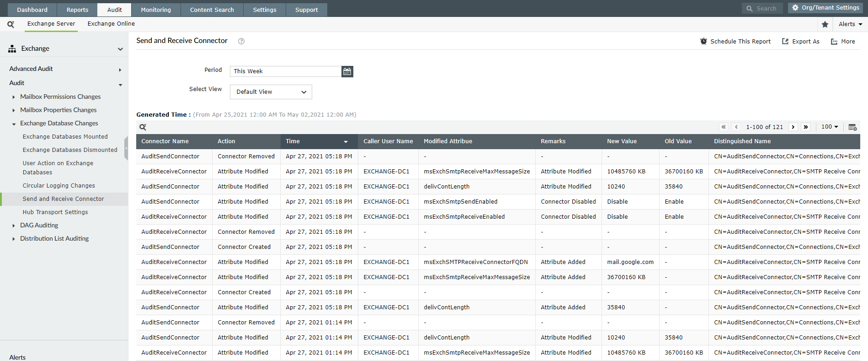
Task: Expand Distribution List Auditing
Action: point(14,239)
